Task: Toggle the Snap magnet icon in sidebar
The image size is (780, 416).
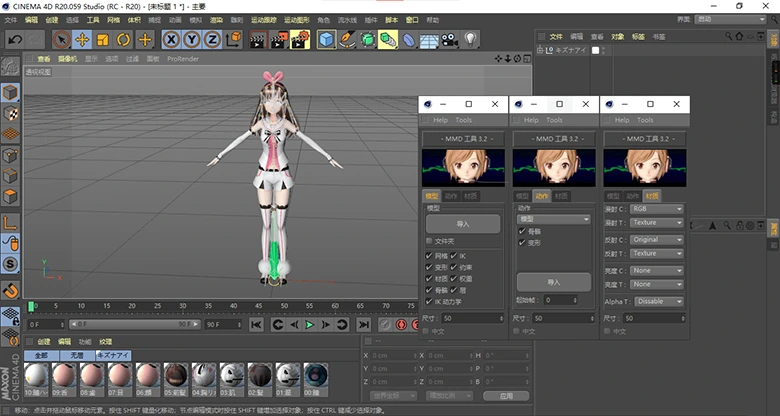Action: coord(10,290)
